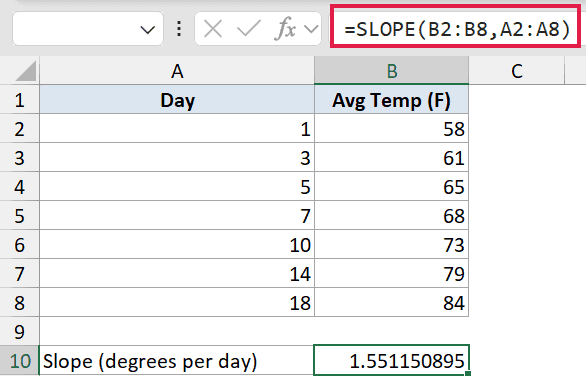The height and width of the screenshot is (376, 586).
Task: Click the fill handle of cell B10
Action: point(468,373)
